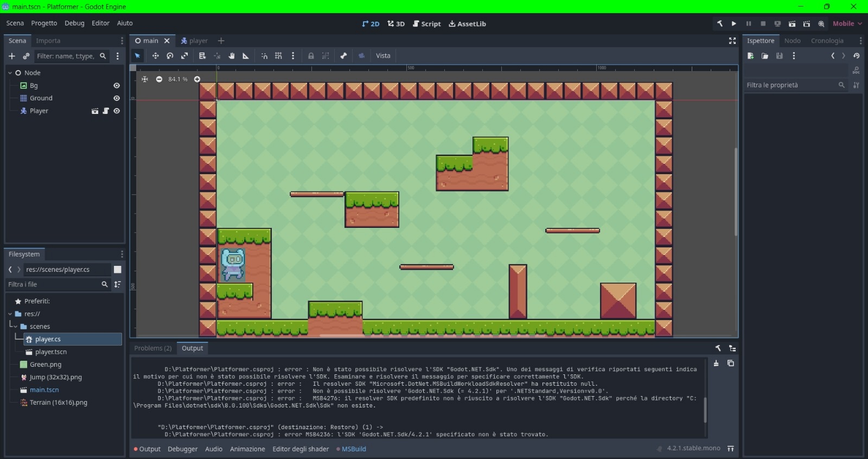Click the group selected nodes icon

[325, 56]
